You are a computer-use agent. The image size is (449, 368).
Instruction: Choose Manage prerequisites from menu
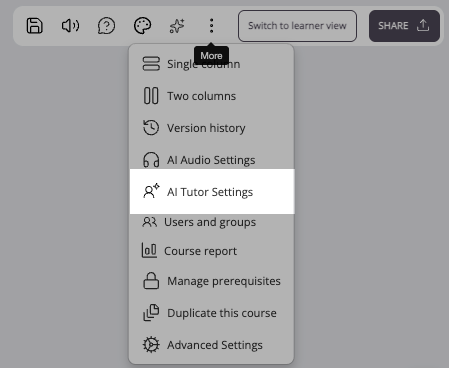pyautogui.click(x=212, y=281)
